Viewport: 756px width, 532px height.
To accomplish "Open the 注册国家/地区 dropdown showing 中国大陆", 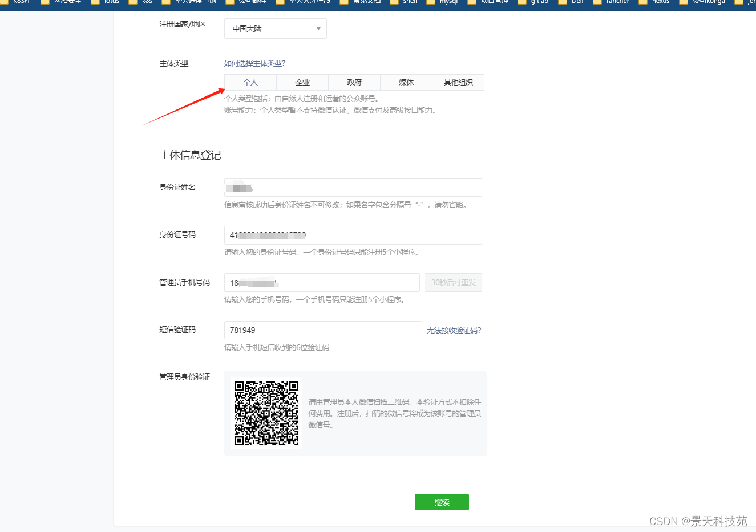I will [x=276, y=29].
